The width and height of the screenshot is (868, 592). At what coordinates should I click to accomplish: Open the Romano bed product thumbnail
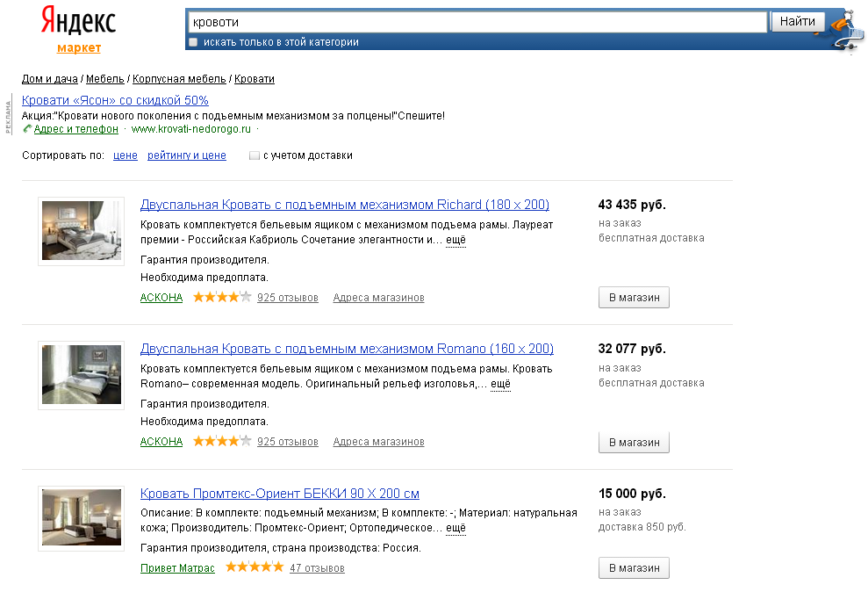tap(82, 375)
